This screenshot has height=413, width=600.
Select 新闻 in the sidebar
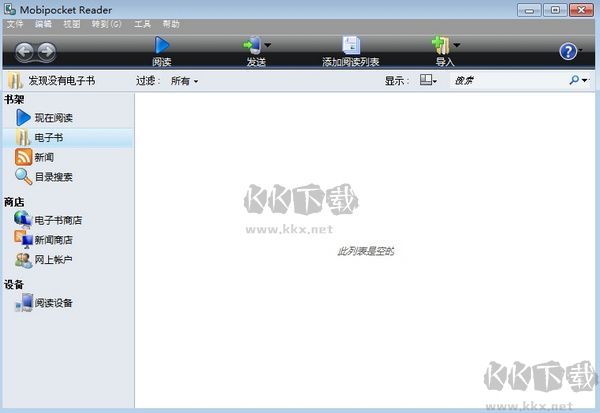[34, 157]
